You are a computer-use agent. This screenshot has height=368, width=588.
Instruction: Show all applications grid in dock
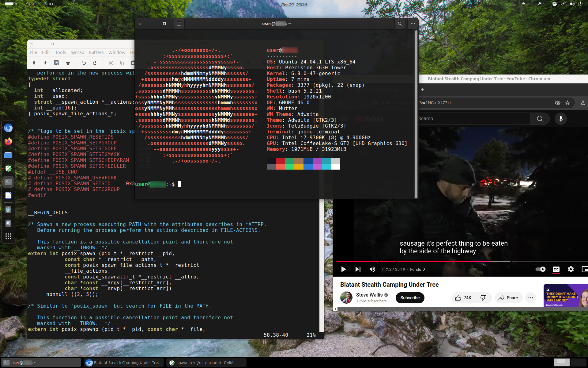[8, 236]
